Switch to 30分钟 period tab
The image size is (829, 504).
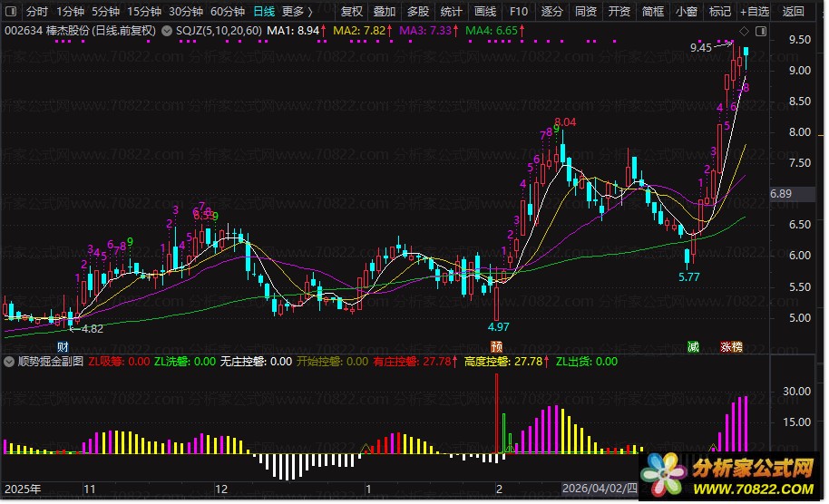[186, 11]
